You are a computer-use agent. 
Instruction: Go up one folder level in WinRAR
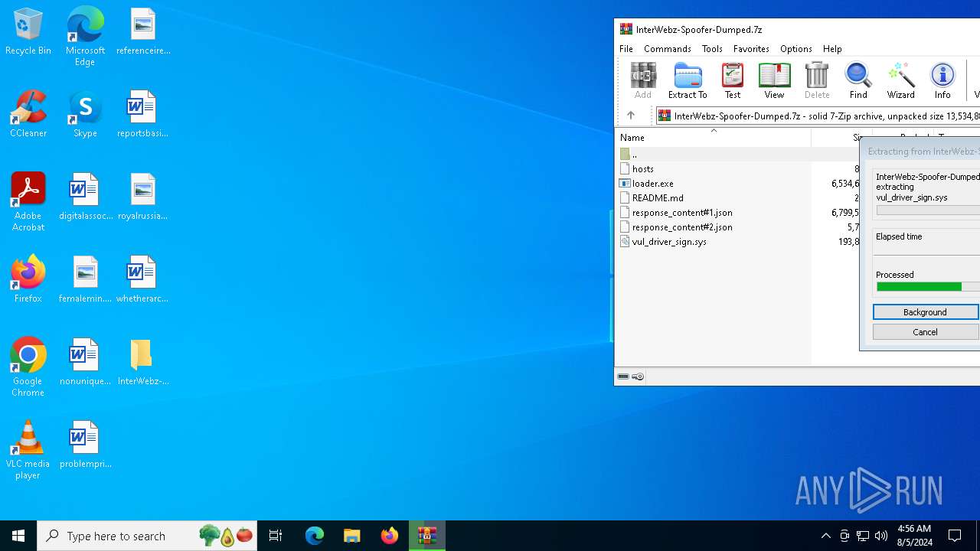tap(631, 116)
